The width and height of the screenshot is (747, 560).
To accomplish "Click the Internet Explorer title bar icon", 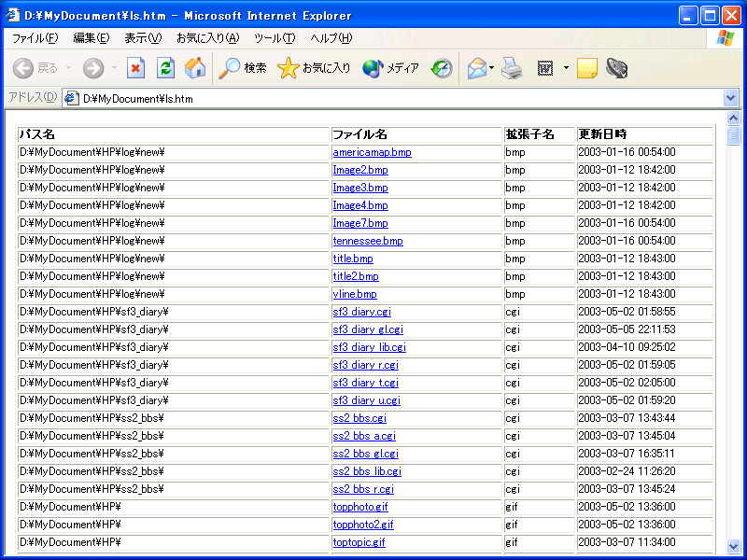I will click(13, 16).
